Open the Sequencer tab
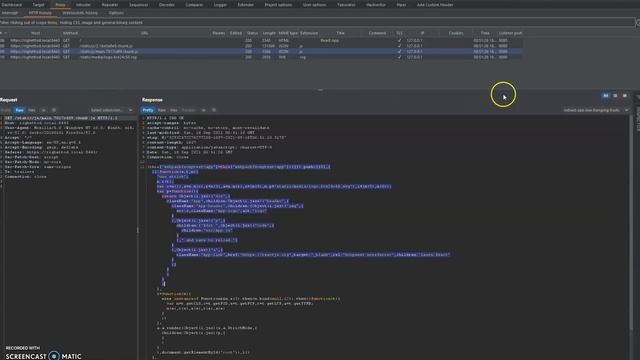 point(138,5)
